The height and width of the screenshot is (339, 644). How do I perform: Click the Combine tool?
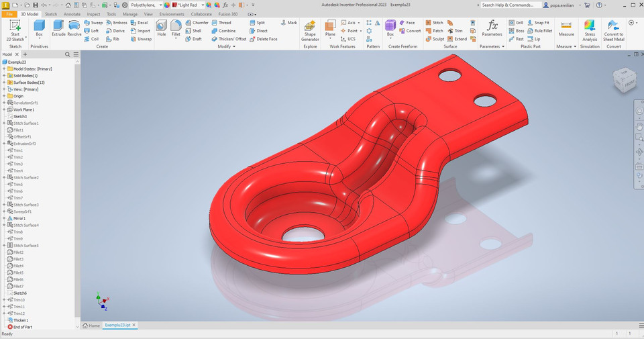[x=223, y=31]
